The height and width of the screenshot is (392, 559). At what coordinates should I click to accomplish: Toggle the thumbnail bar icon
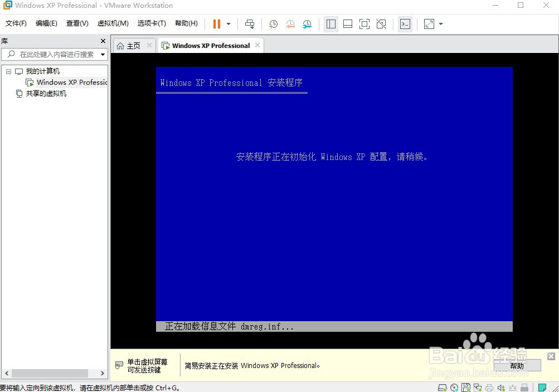coord(348,24)
